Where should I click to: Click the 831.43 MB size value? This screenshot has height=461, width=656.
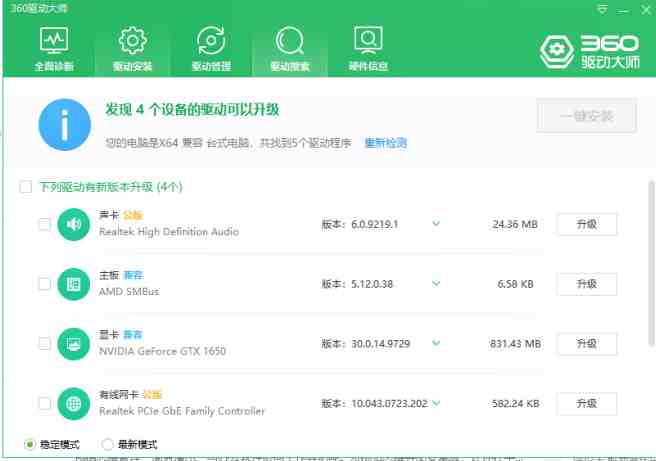(515, 344)
